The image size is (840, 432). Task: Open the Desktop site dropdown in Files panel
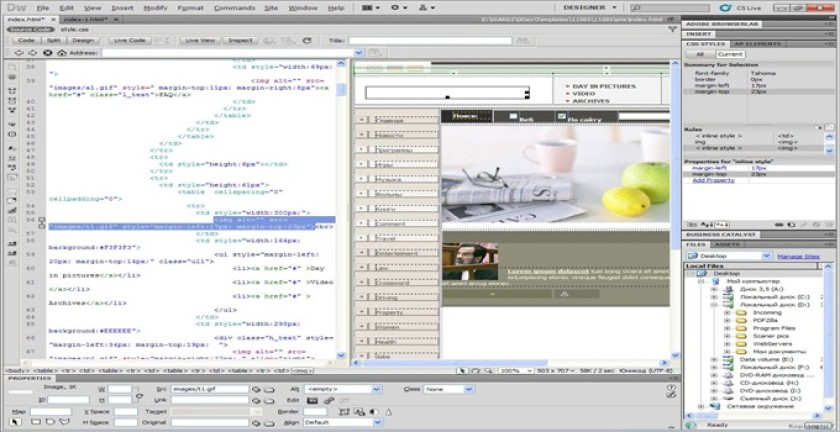click(x=766, y=256)
